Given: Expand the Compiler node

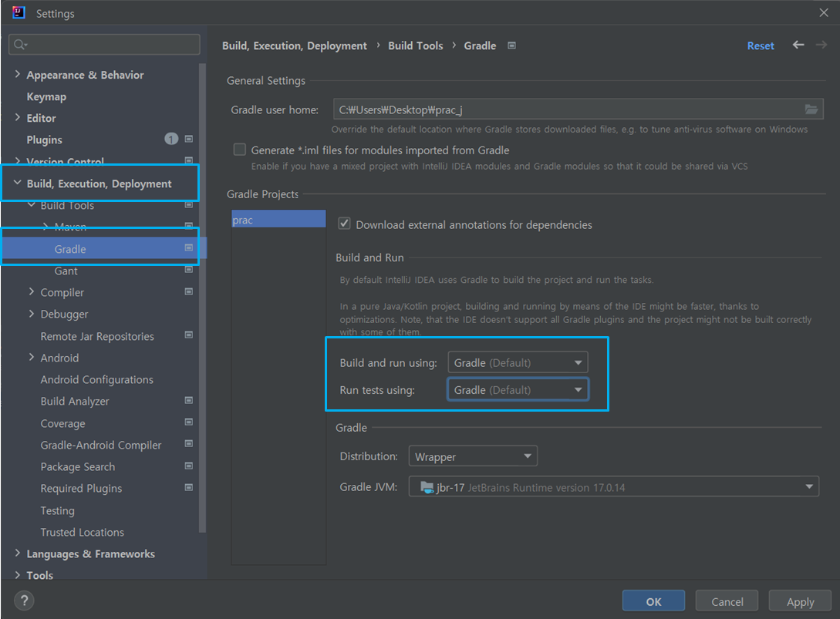Looking at the screenshot, I should tap(31, 291).
